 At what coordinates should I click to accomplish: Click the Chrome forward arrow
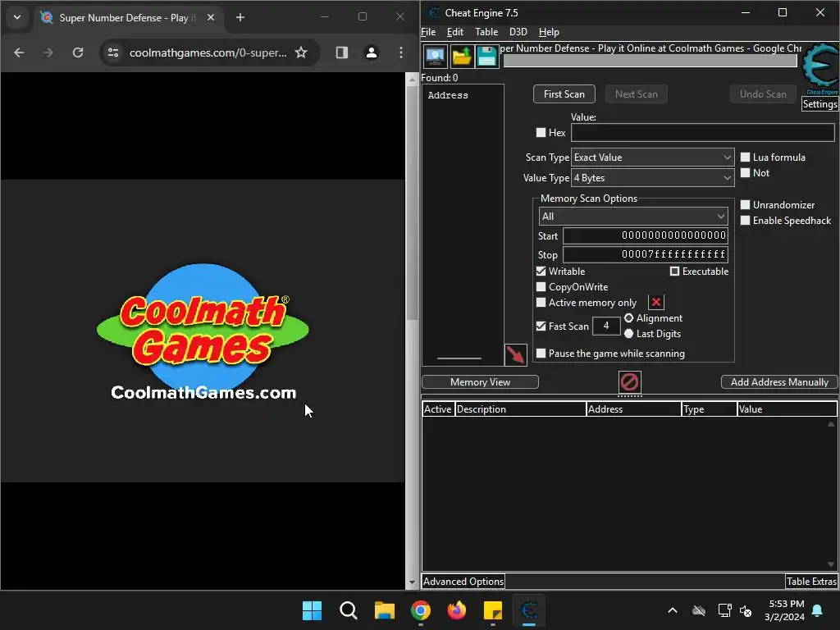pyautogui.click(x=48, y=52)
